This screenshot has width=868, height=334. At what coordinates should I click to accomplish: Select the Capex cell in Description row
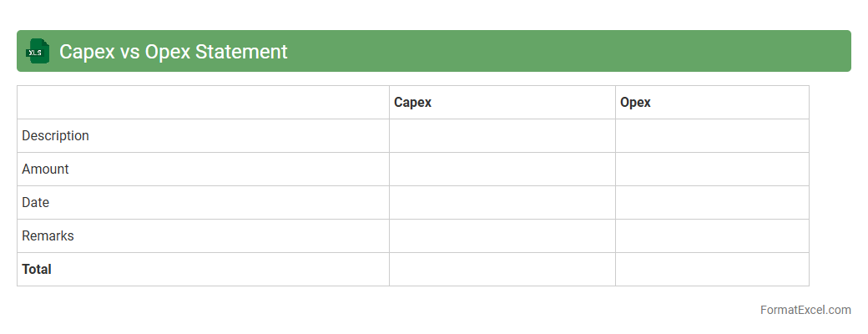(502, 136)
